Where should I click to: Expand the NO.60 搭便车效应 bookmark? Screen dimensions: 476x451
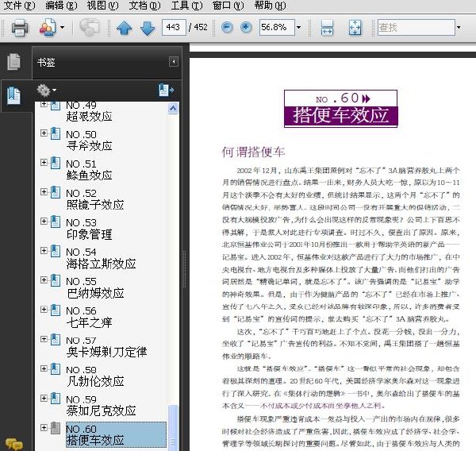[44, 428]
